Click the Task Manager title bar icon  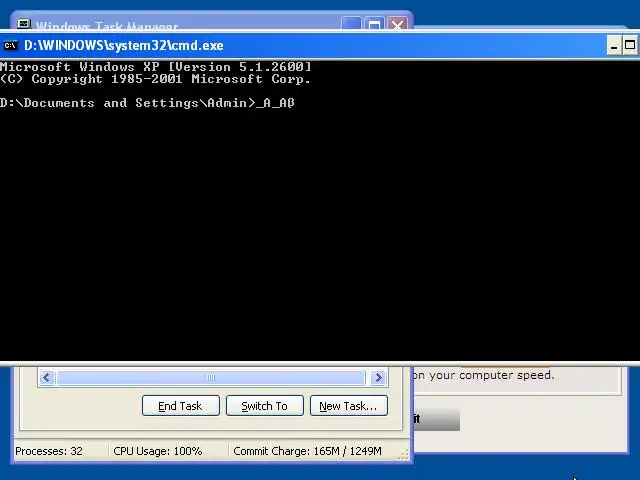(x=24, y=24)
